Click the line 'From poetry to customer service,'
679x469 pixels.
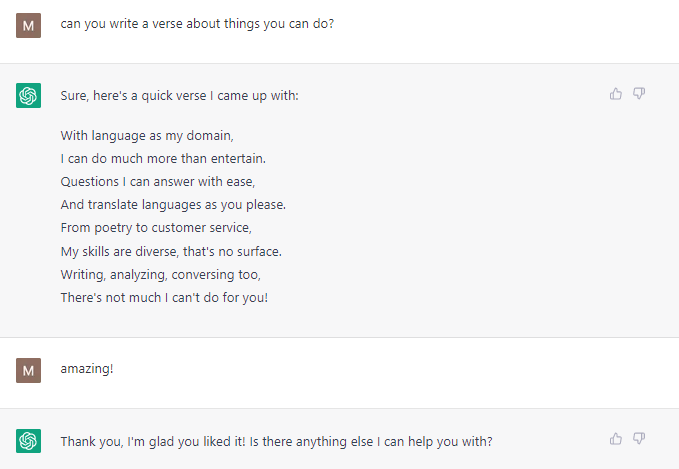[156, 228]
